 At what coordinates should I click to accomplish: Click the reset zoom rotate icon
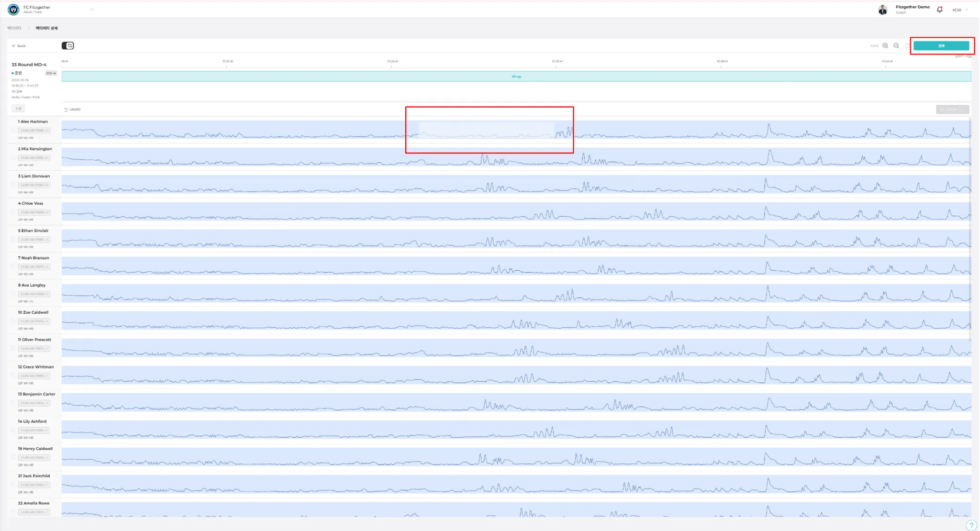pos(907,45)
